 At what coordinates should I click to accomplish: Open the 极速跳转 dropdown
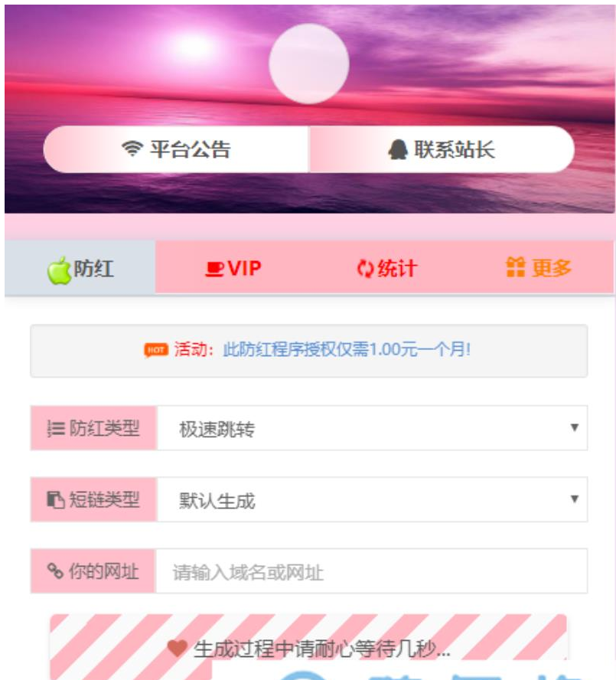tap(372, 428)
